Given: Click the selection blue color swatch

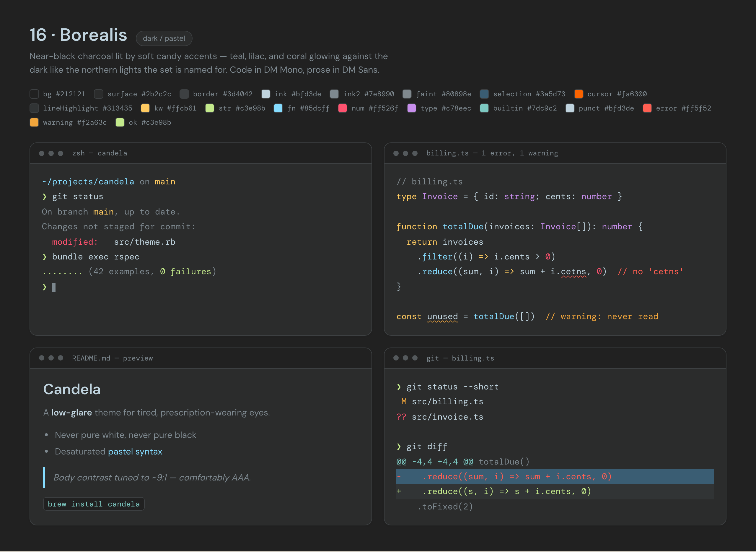Looking at the screenshot, I should click(x=484, y=94).
